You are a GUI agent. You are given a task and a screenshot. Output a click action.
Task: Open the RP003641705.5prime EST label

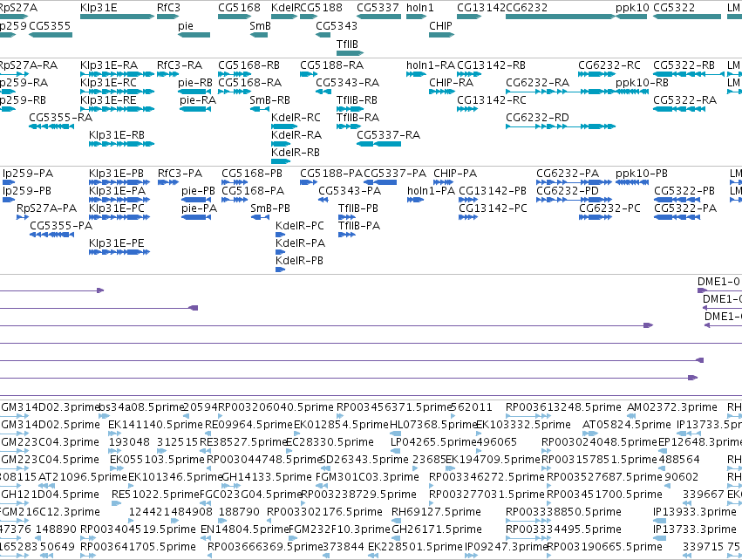[138, 547]
